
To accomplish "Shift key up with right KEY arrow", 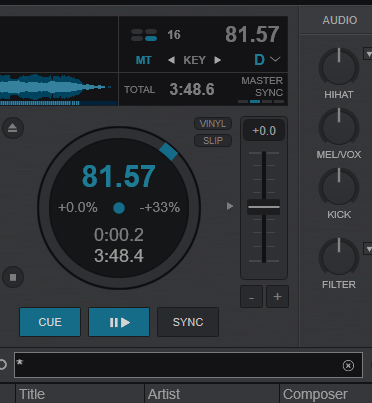I will click(218, 60).
